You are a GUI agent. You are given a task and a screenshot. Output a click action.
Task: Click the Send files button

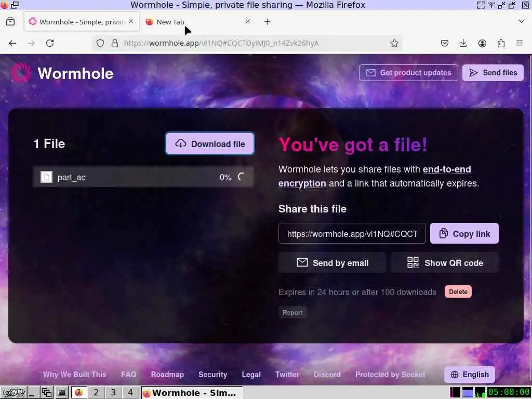pos(493,73)
